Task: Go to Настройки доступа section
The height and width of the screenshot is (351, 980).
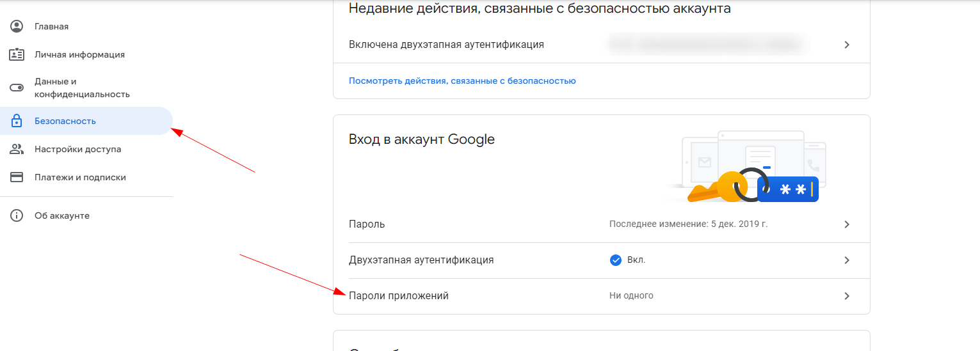Action: tap(77, 149)
